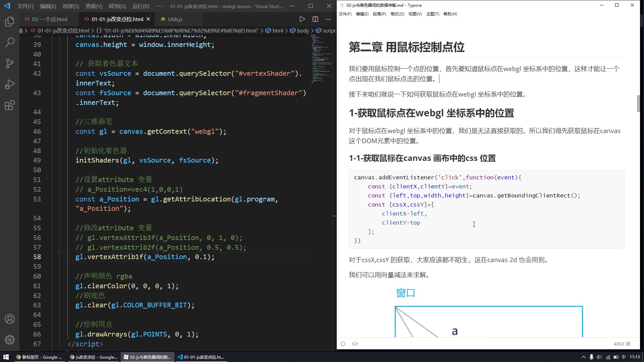Open Typora 编辑(E) menu
Image resolution: width=644 pixels, height=362 pixels.
(362, 14)
